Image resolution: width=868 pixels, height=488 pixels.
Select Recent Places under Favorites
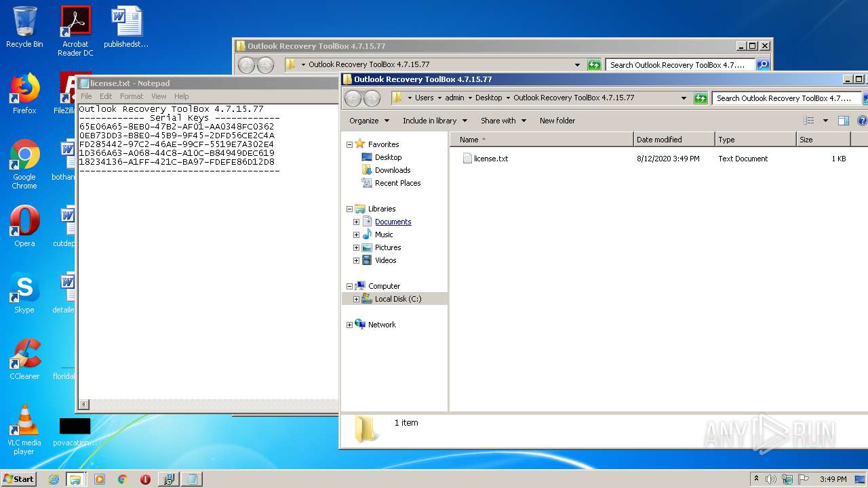397,183
